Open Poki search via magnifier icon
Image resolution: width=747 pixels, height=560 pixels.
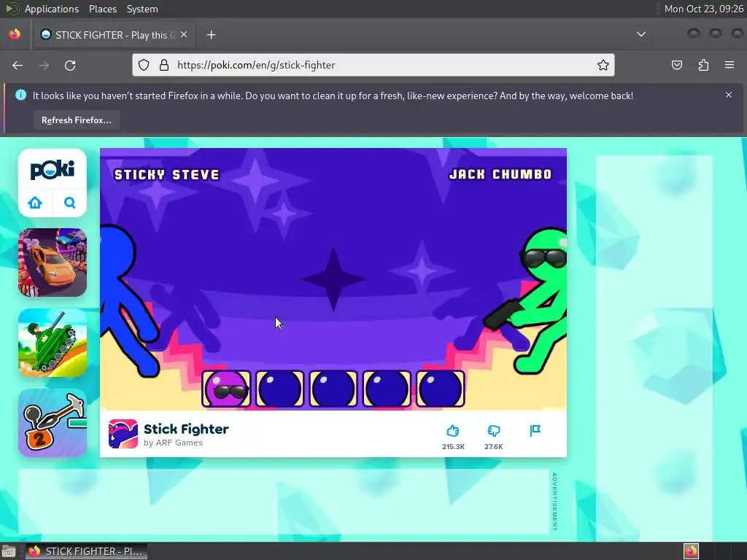tap(69, 203)
